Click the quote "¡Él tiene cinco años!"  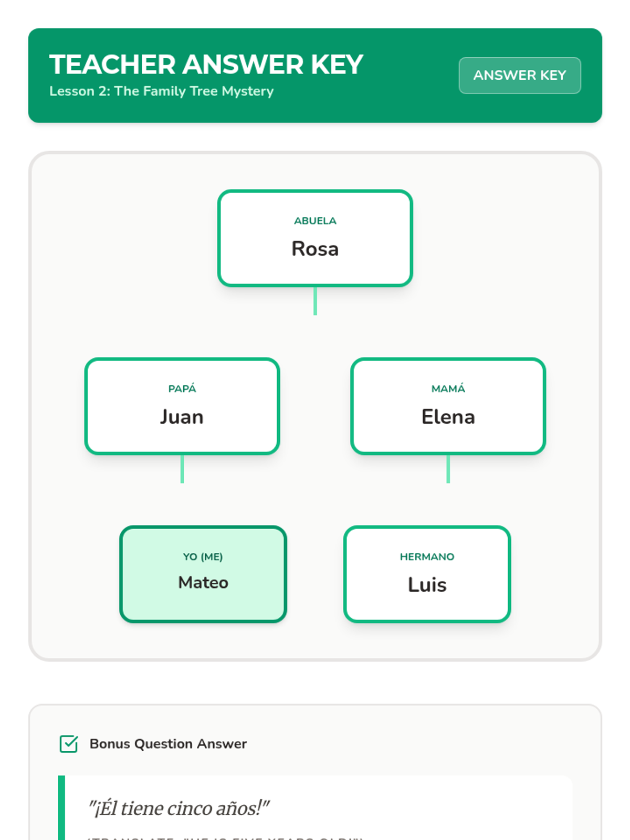[x=178, y=808]
